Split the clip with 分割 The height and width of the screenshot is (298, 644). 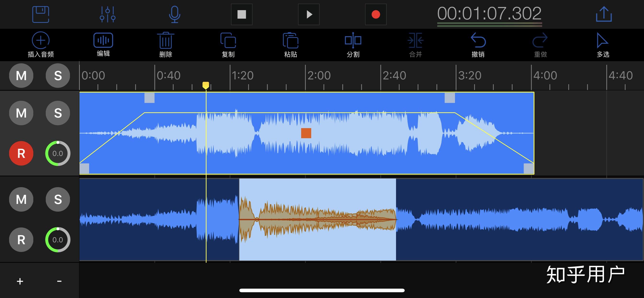click(x=353, y=45)
